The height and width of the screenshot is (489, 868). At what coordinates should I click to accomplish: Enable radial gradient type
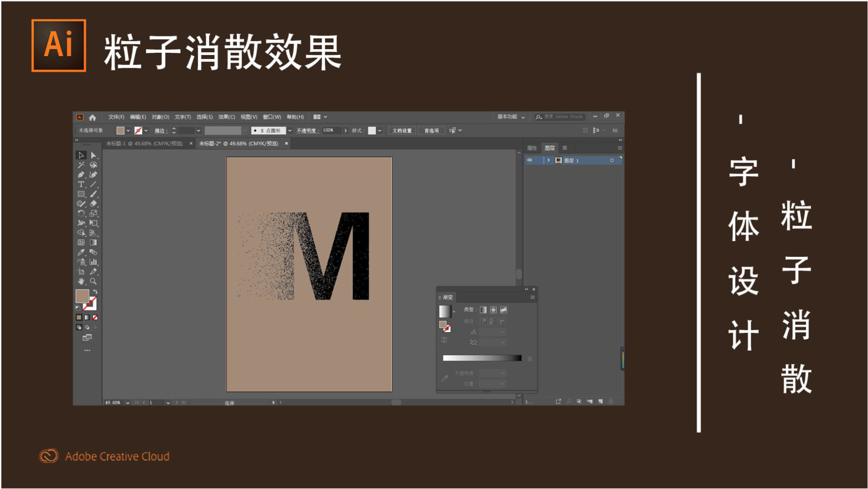[x=493, y=310]
